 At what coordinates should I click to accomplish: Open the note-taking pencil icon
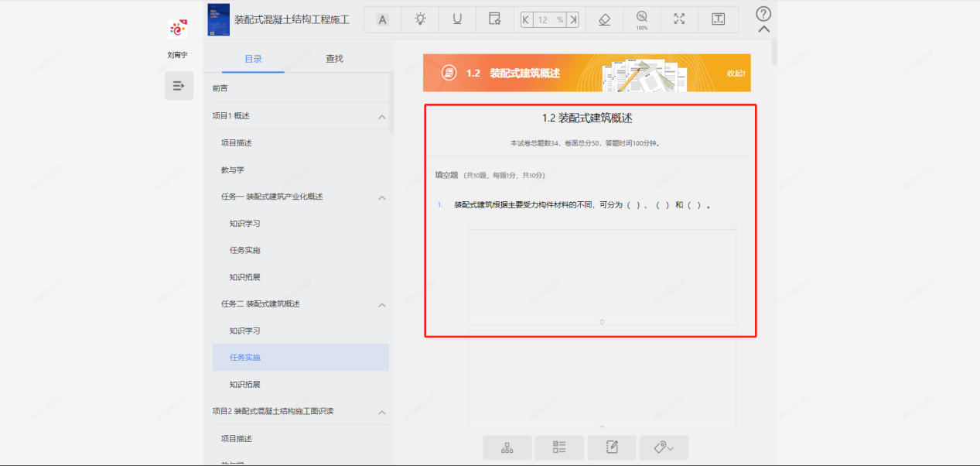pos(612,447)
